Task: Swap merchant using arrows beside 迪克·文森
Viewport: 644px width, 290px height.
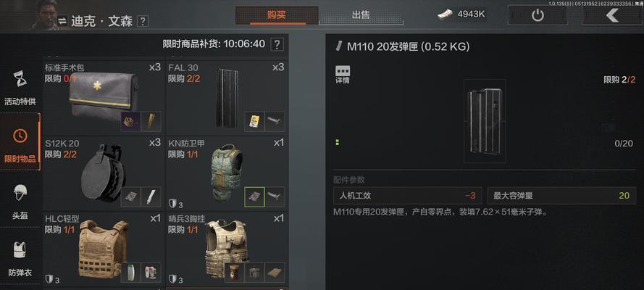Action: (62, 21)
